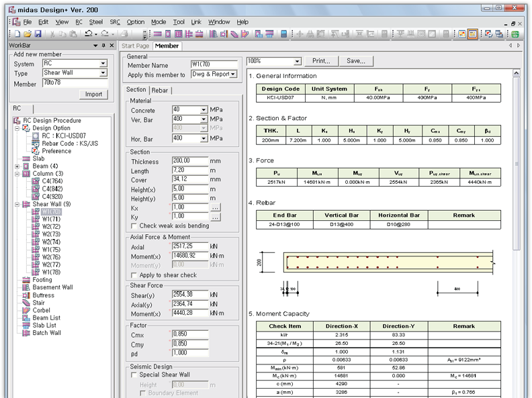The image size is (532, 398).
Task: Click the cascade windows toolbar icon
Action: pyautogui.click(x=499, y=34)
